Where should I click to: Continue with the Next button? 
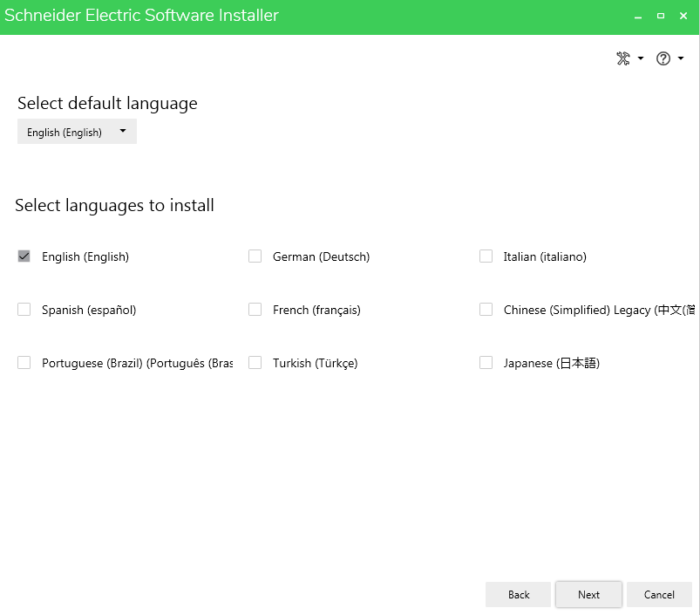(588, 594)
